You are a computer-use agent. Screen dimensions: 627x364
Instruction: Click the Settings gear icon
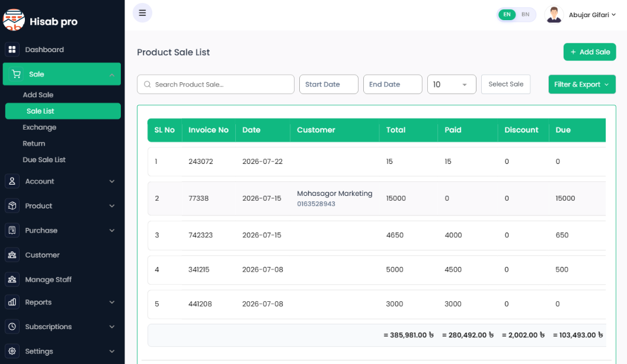[x=12, y=351]
